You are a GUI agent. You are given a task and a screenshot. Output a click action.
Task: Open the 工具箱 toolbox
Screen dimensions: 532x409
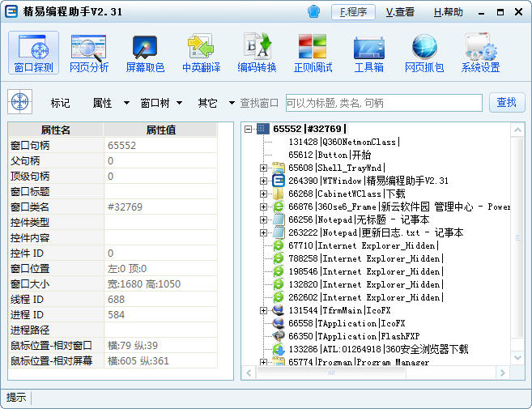pos(368,53)
